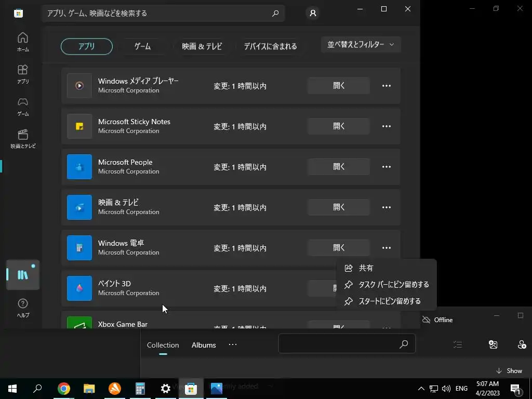The image size is (532, 399).
Task: Open the user account profile icon
Action: click(x=313, y=13)
